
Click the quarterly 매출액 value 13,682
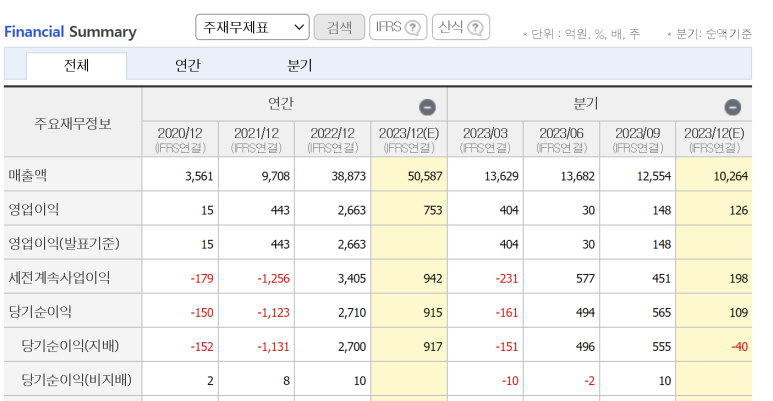click(x=578, y=176)
